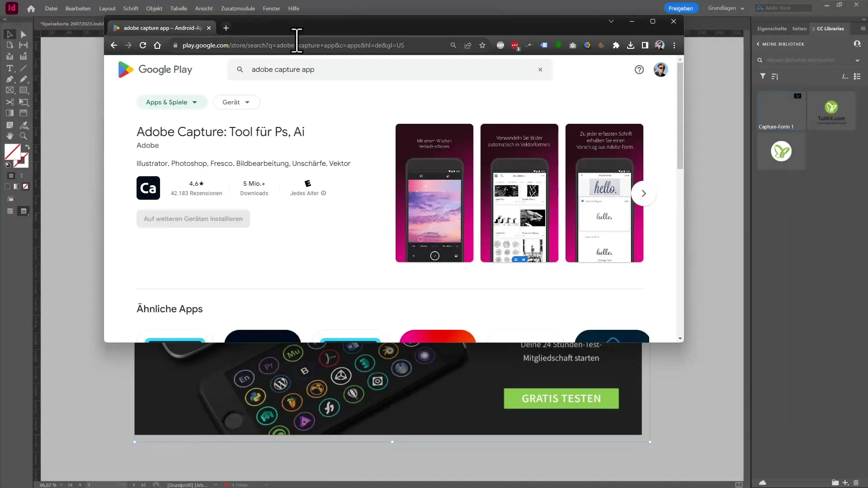Viewport: 868px width, 488px height.
Task: Open the Objekt menu
Action: [x=154, y=8]
